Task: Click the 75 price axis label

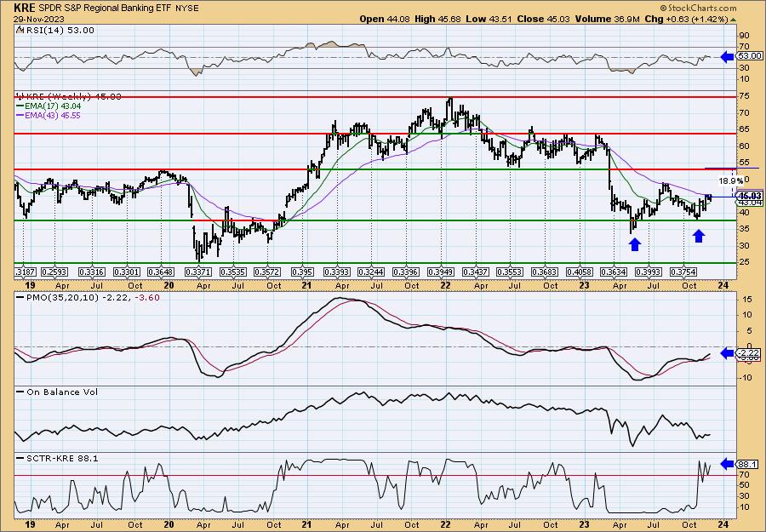Action: coord(744,96)
